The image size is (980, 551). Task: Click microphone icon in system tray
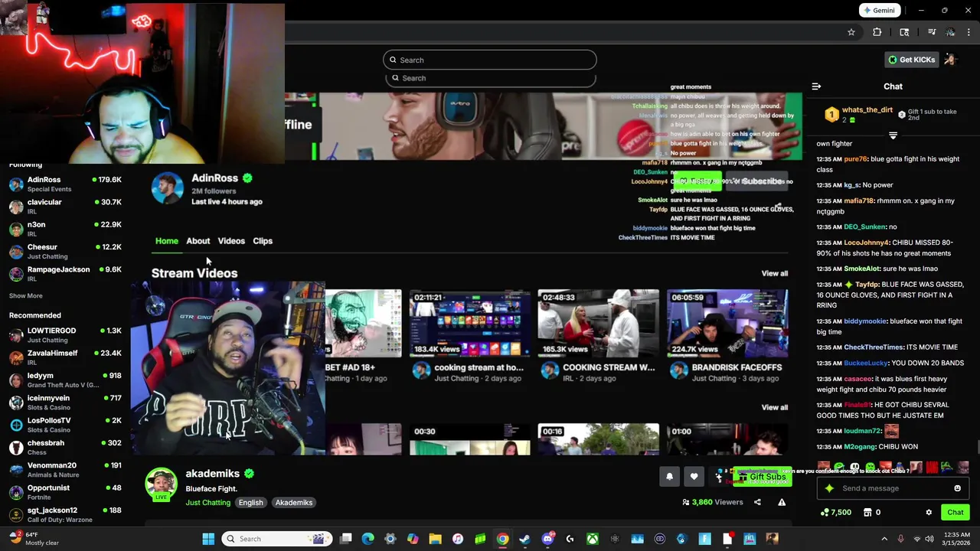click(900, 539)
